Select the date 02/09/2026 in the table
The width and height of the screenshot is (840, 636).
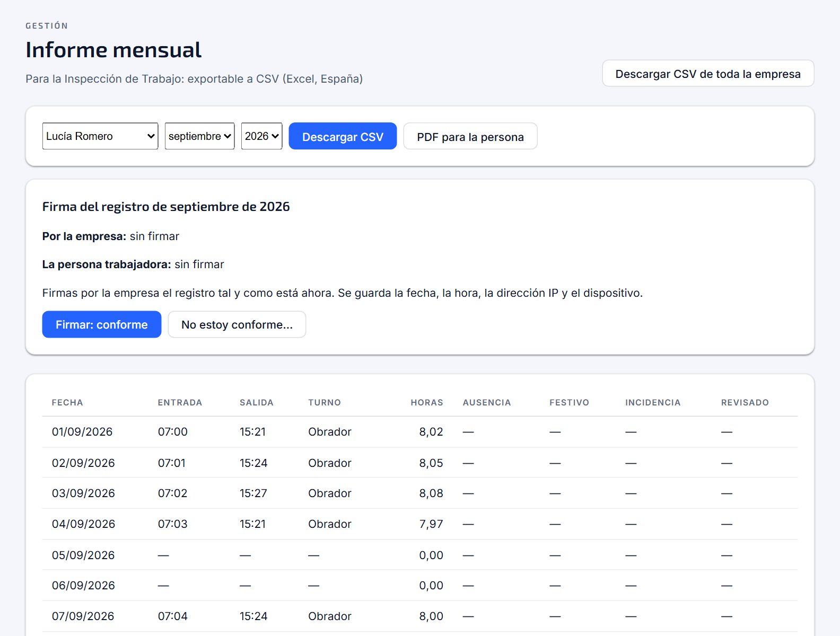(x=83, y=463)
